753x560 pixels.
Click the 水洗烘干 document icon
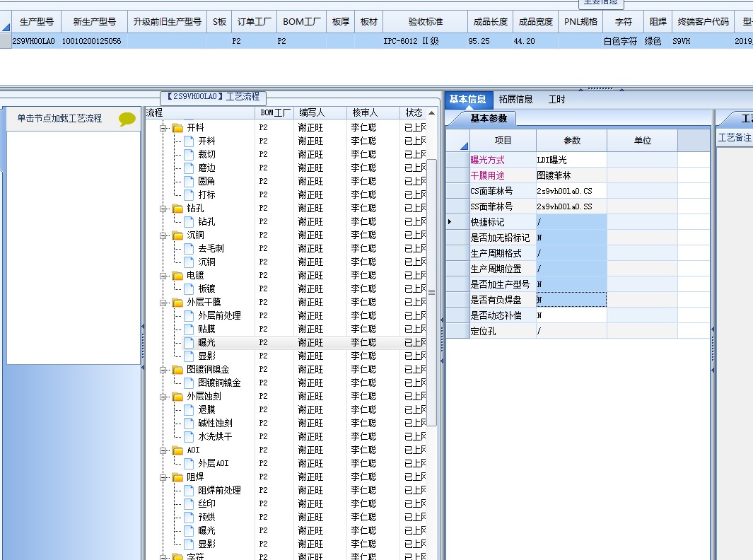189,436
